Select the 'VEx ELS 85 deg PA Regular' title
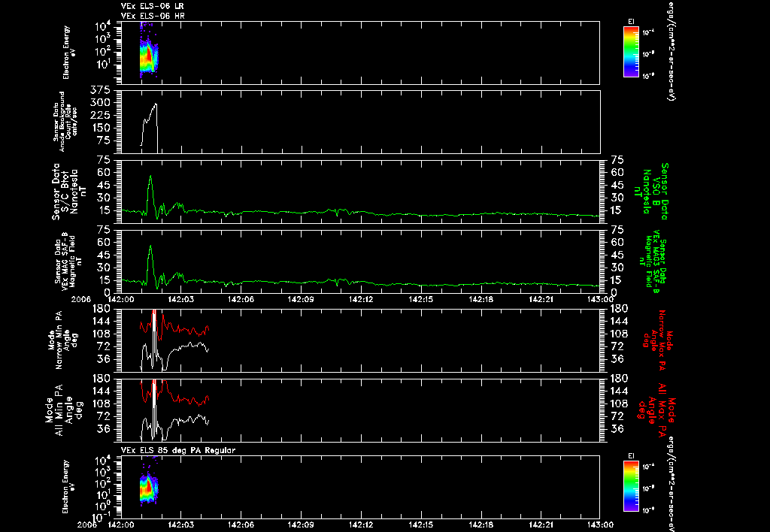770x532 pixels. [178, 451]
